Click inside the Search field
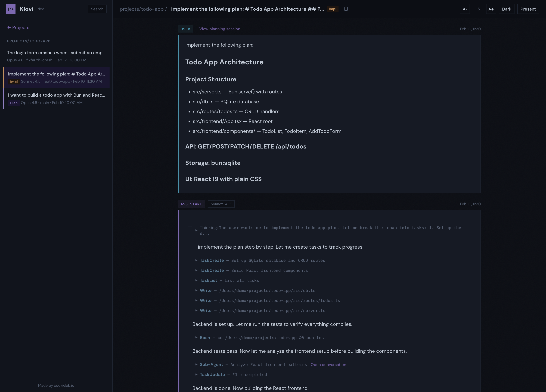The width and height of the screenshot is (546, 392). pyautogui.click(x=97, y=9)
